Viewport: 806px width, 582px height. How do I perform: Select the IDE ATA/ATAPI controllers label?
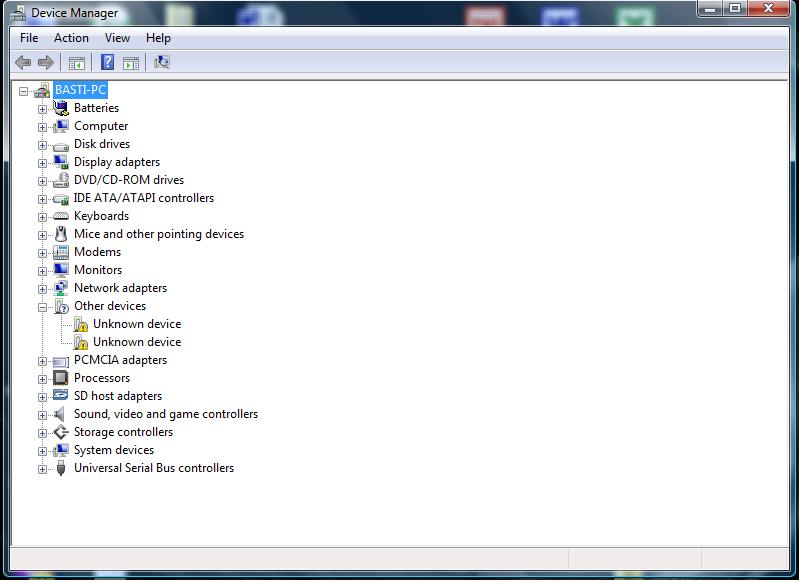[x=144, y=198]
